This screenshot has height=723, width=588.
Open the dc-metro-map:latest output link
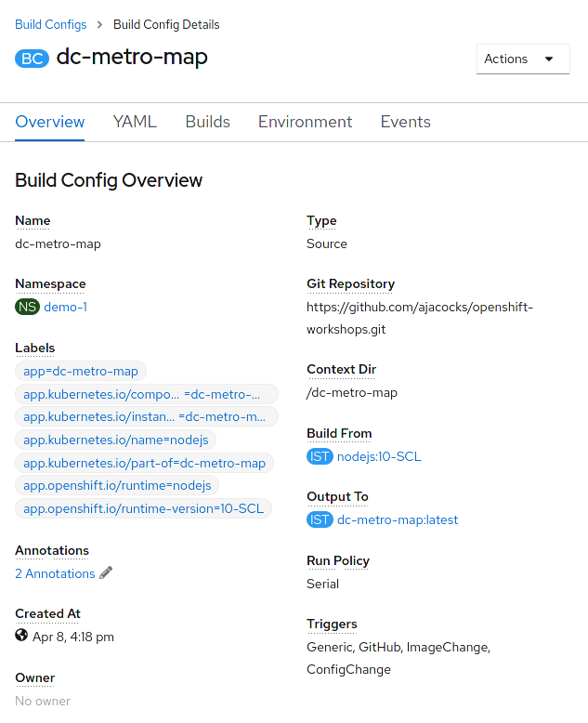click(x=398, y=519)
